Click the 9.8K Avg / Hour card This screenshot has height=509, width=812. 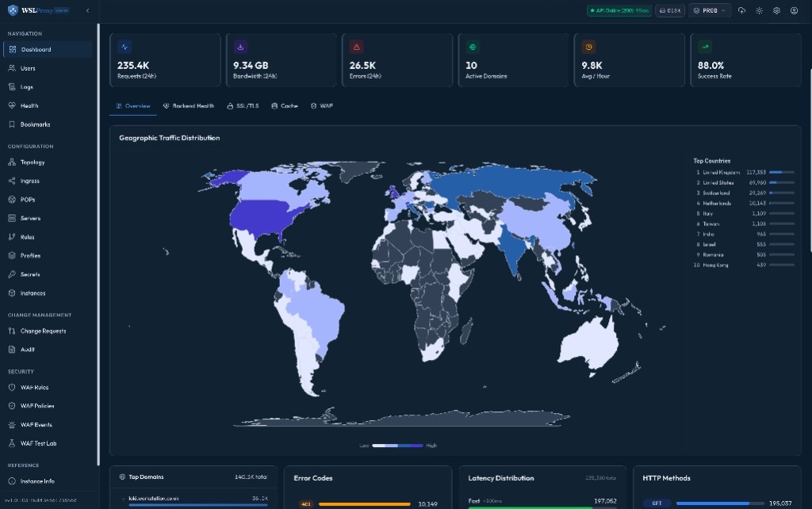629,60
